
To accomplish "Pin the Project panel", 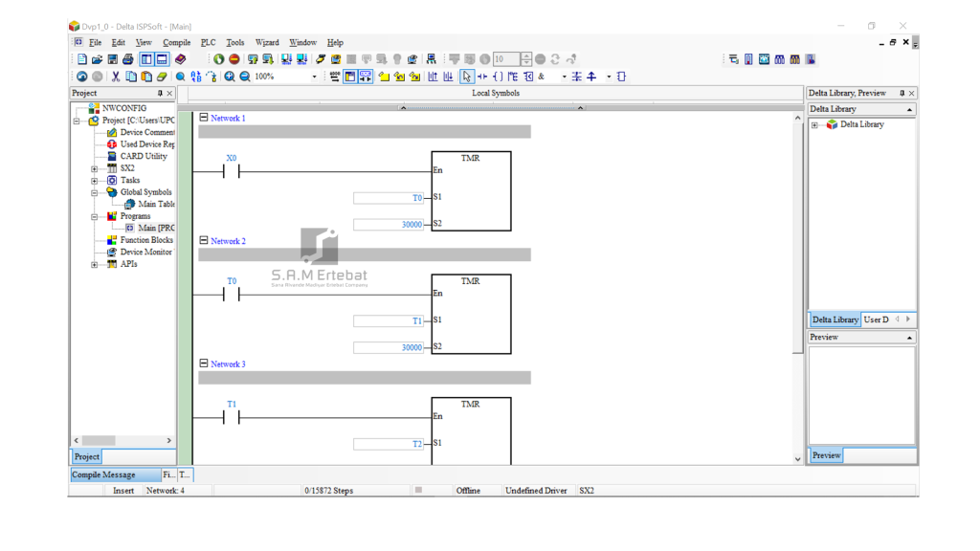I will tap(160, 94).
